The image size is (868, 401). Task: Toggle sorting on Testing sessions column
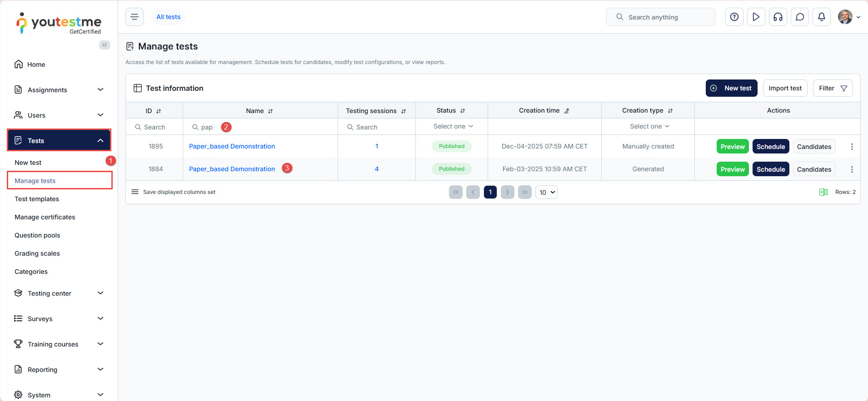(x=403, y=111)
